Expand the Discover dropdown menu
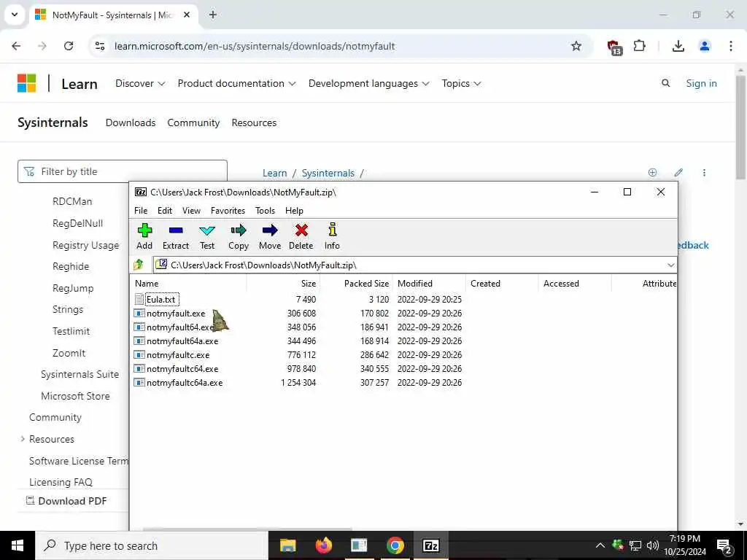747x560 pixels. pos(140,83)
